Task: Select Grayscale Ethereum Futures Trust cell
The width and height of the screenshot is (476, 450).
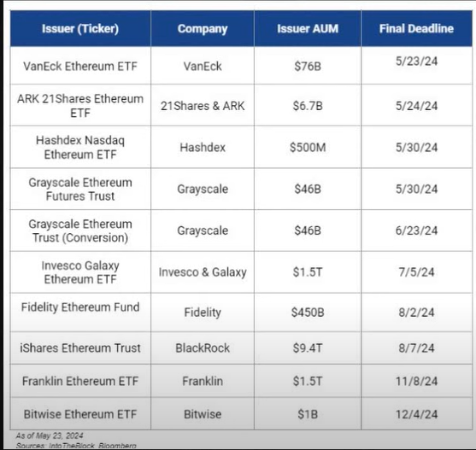Action: click(80, 189)
